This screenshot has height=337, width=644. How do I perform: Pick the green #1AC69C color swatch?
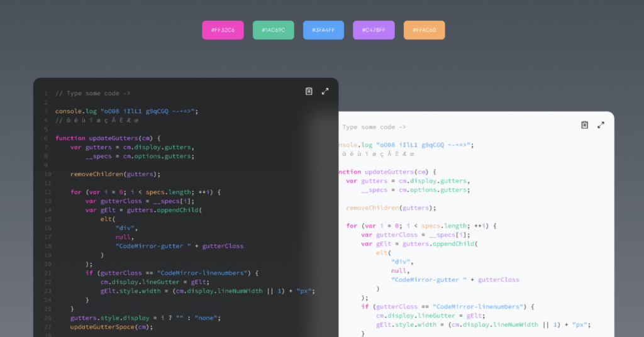pos(274,30)
